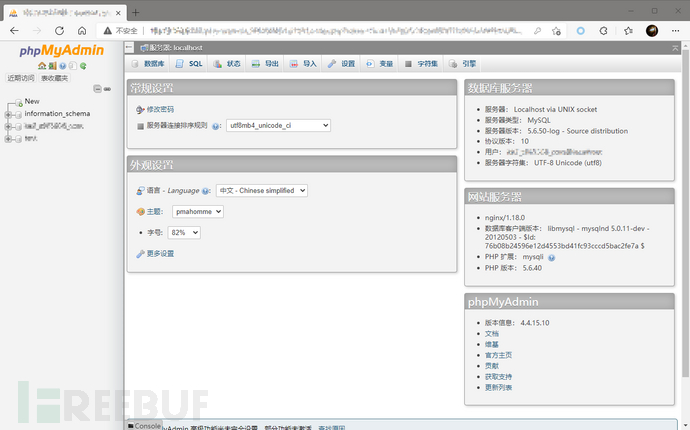Click browser back arrow
The width and height of the screenshot is (690, 430).
point(14,30)
